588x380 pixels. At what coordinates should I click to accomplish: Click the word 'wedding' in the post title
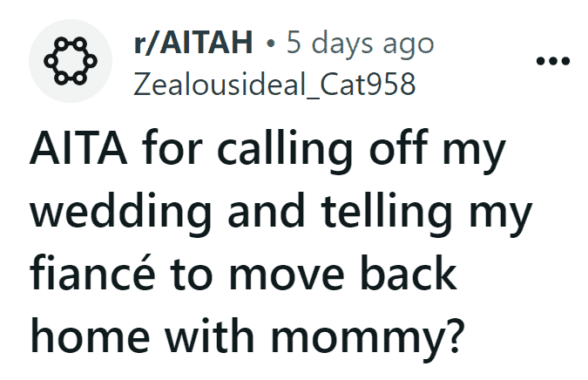(121, 214)
